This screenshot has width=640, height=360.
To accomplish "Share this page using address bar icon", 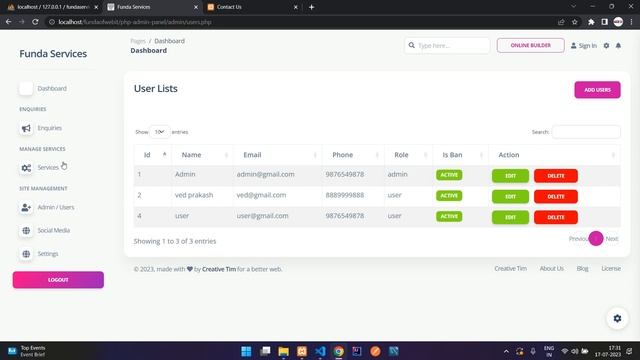I will pos(561,22).
